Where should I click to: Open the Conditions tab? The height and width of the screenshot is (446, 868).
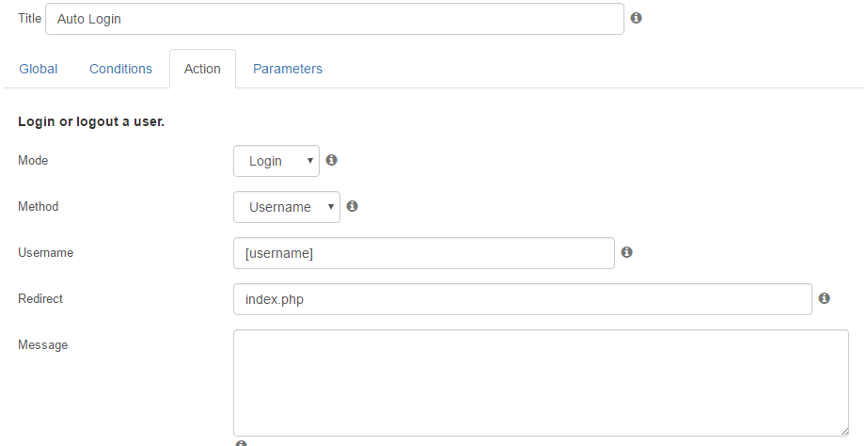(120, 69)
